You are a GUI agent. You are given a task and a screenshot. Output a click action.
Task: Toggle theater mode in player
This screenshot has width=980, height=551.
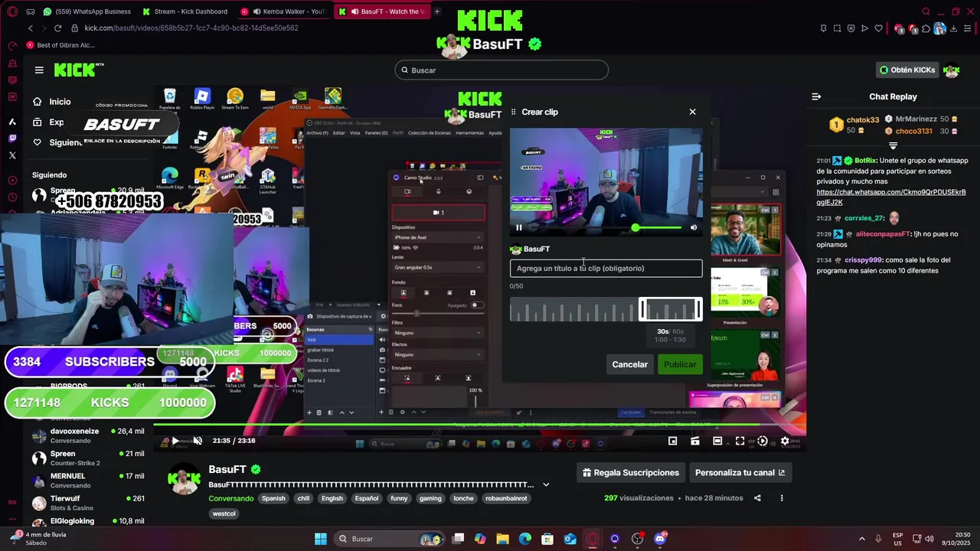point(717,441)
